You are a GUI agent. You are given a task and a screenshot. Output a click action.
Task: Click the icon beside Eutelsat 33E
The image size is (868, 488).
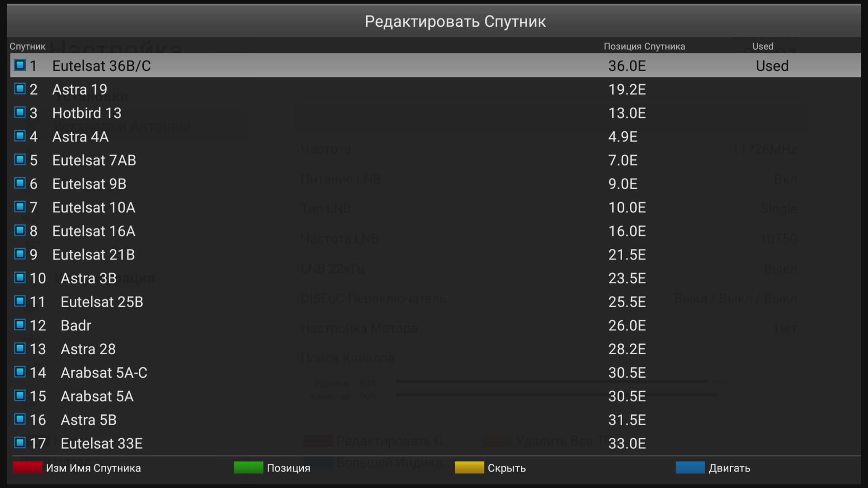pyautogui.click(x=20, y=442)
